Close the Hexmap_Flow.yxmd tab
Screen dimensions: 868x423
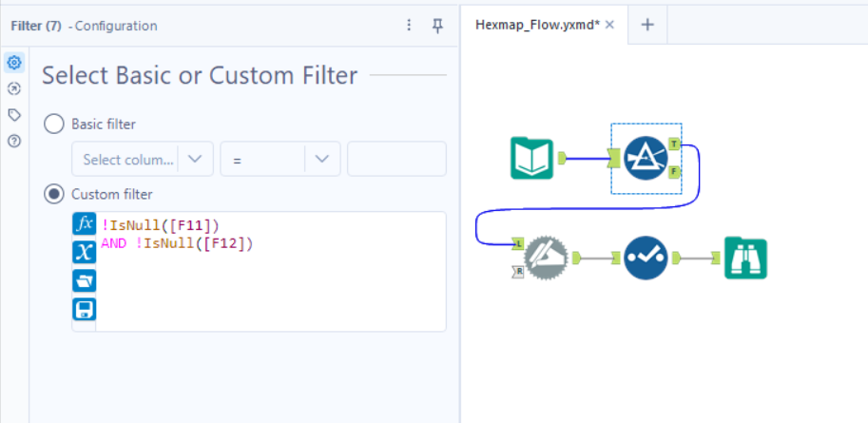tap(609, 25)
